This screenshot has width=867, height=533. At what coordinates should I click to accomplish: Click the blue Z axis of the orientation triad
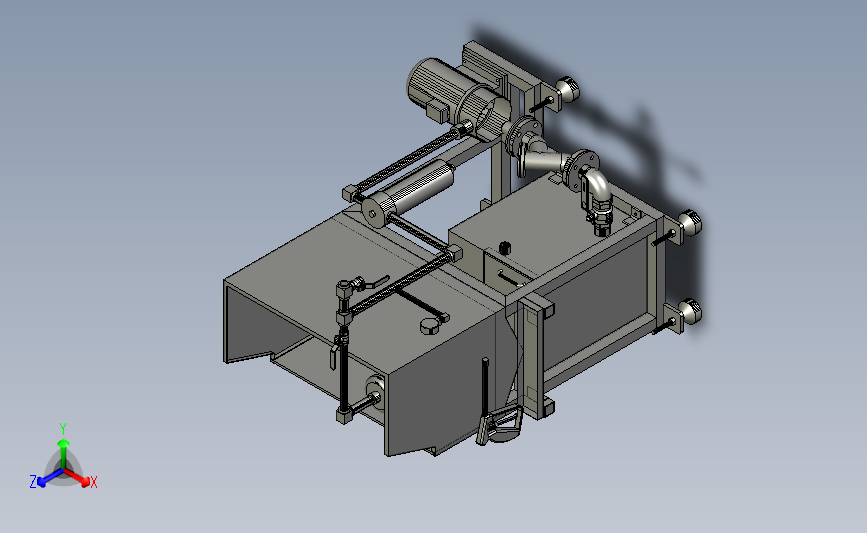click(50, 478)
